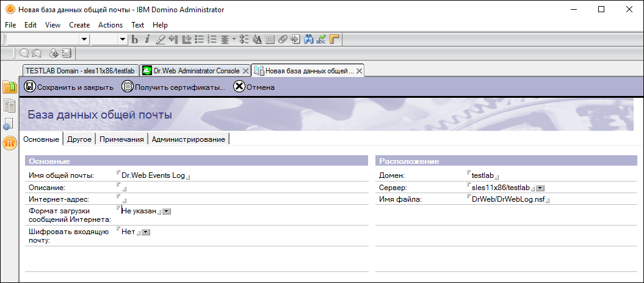Image resolution: width=644 pixels, height=283 pixels.
Task: Open the font size dropdown
Action: tap(123, 39)
